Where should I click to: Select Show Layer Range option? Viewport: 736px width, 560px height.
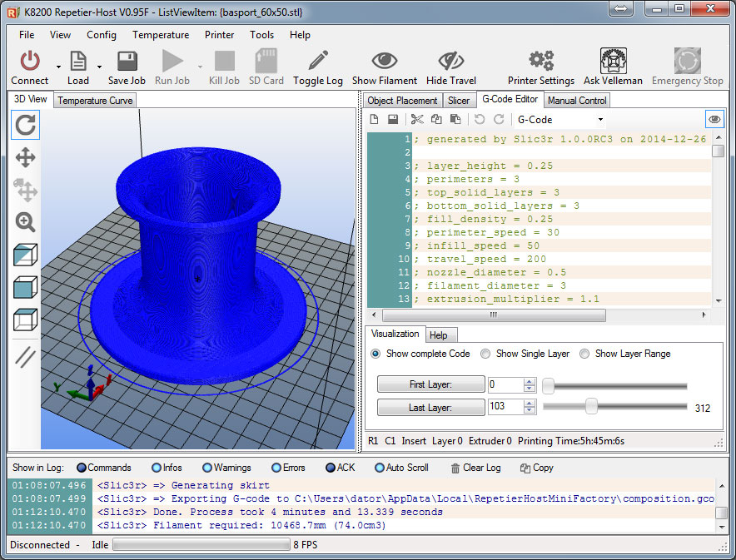click(x=584, y=354)
